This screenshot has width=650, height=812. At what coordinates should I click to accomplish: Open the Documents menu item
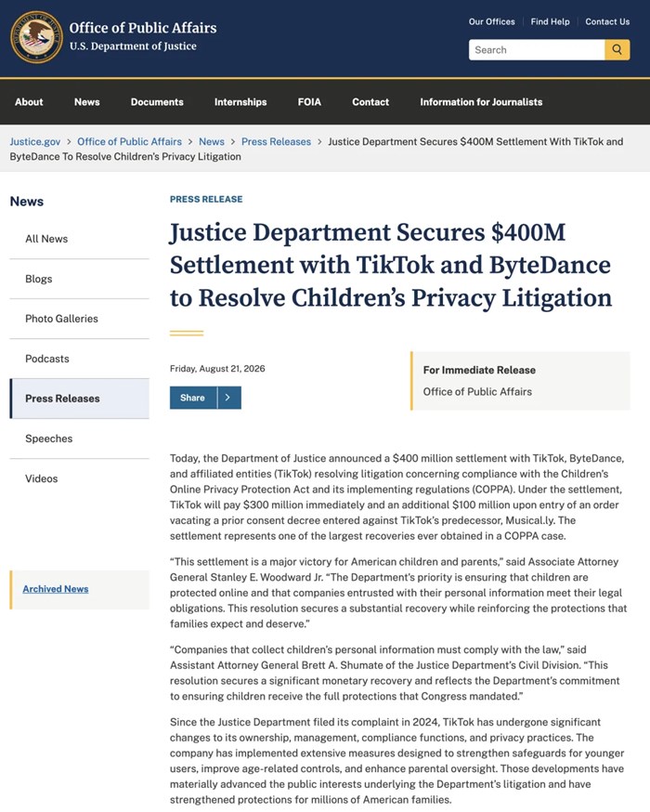pyautogui.click(x=157, y=102)
